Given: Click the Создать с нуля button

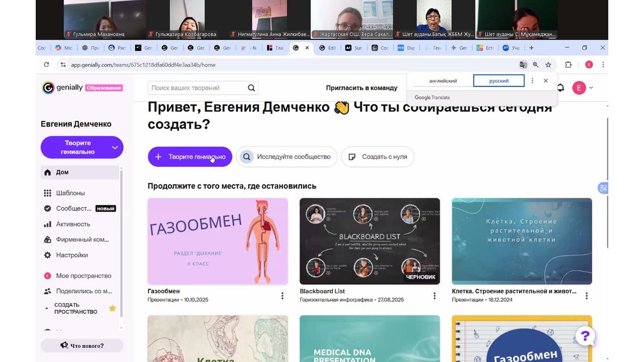Looking at the screenshot, I should [x=378, y=157].
